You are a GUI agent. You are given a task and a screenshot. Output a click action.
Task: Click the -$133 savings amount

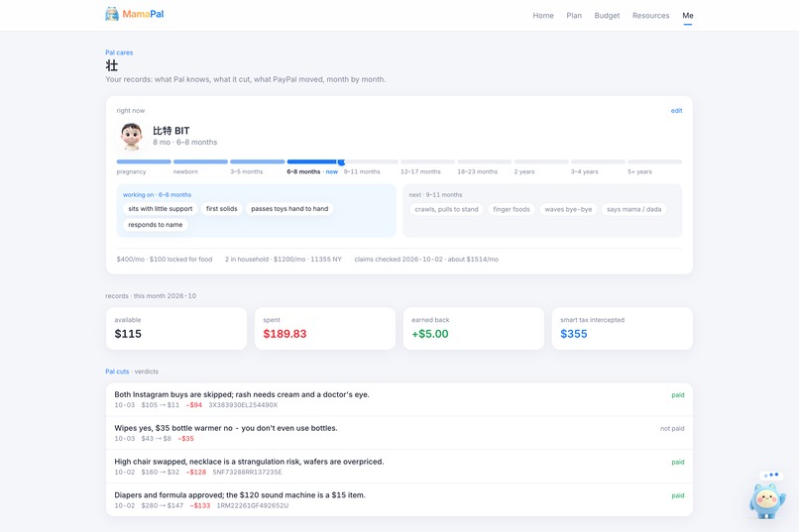[x=200, y=505]
